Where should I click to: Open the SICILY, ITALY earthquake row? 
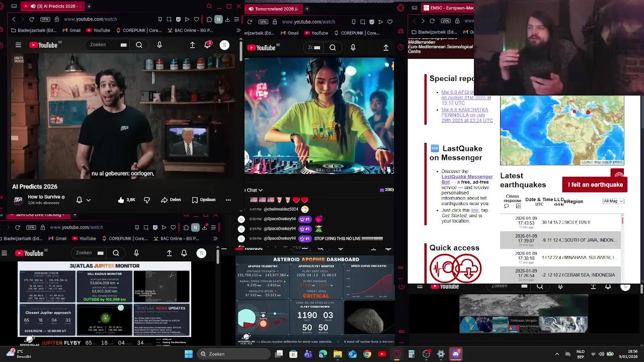click(x=560, y=222)
